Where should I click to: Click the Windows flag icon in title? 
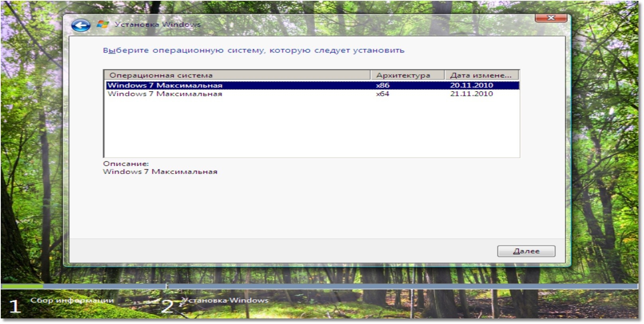tap(103, 24)
